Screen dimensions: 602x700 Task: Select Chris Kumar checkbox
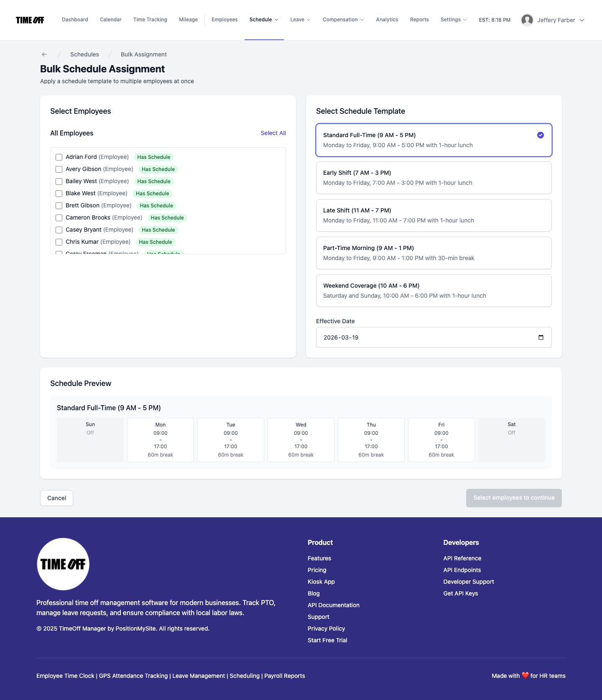(x=59, y=242)
